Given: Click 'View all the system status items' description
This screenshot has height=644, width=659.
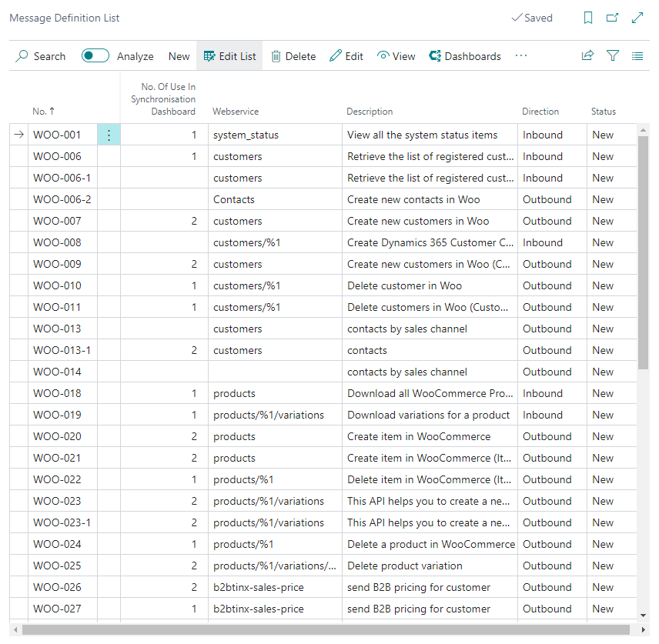Looking at the screenshot, I should 423,135.
